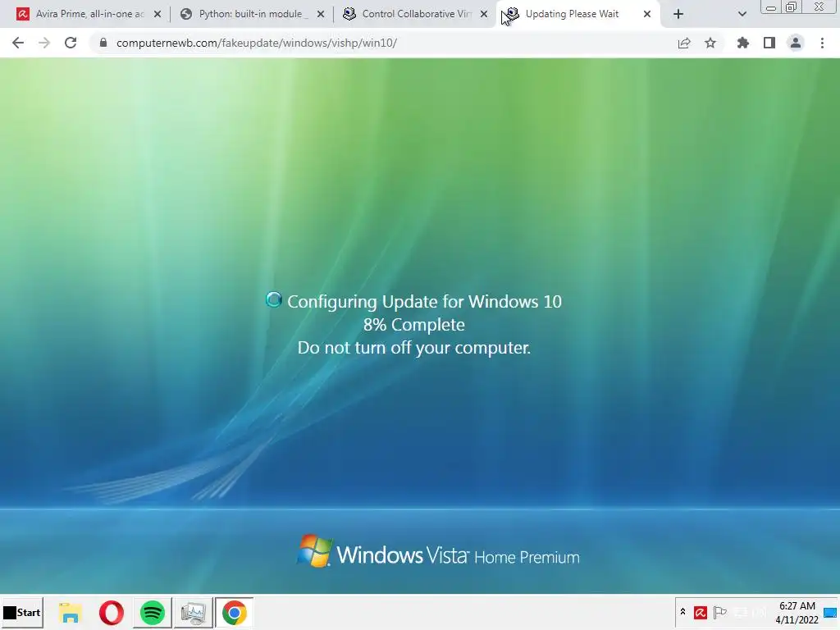The width and height of the screenshot is (840, 630).
Task: Close the Updating Please Wait tab
Action: tap(647, 15)
